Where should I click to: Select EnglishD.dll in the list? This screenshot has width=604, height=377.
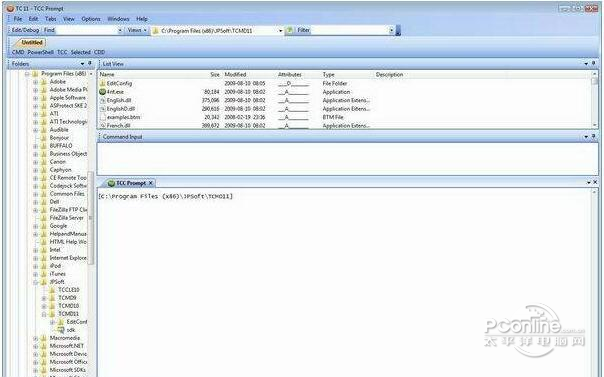pos(121,109)
